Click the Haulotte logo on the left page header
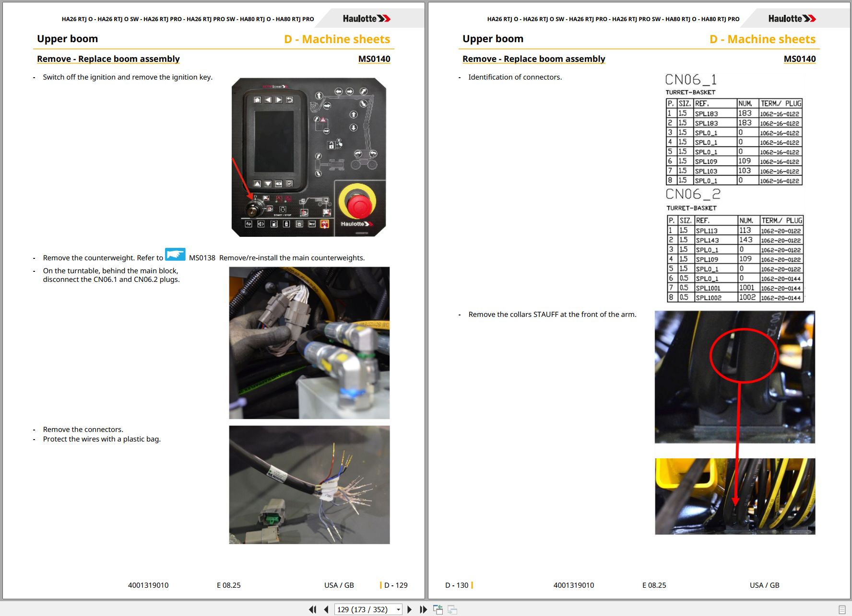Screen dimensions: 852x616 coord(367,19)
